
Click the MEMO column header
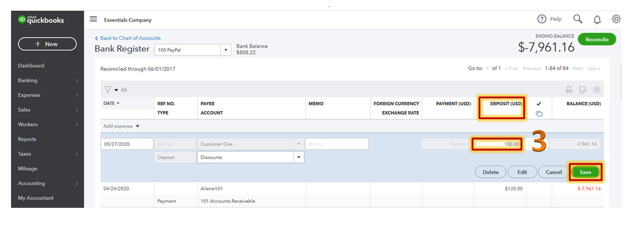pyautogui.click(x=316, y=103)
